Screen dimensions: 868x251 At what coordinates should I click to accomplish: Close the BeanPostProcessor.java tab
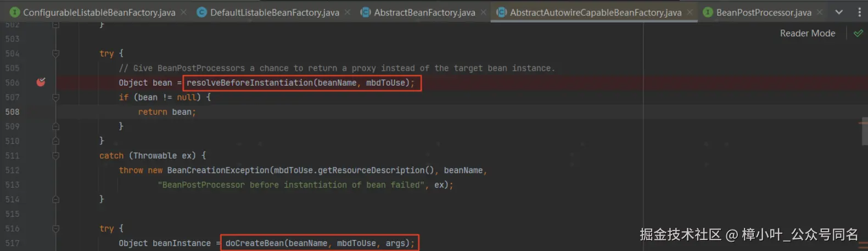(x=819, y=12)
